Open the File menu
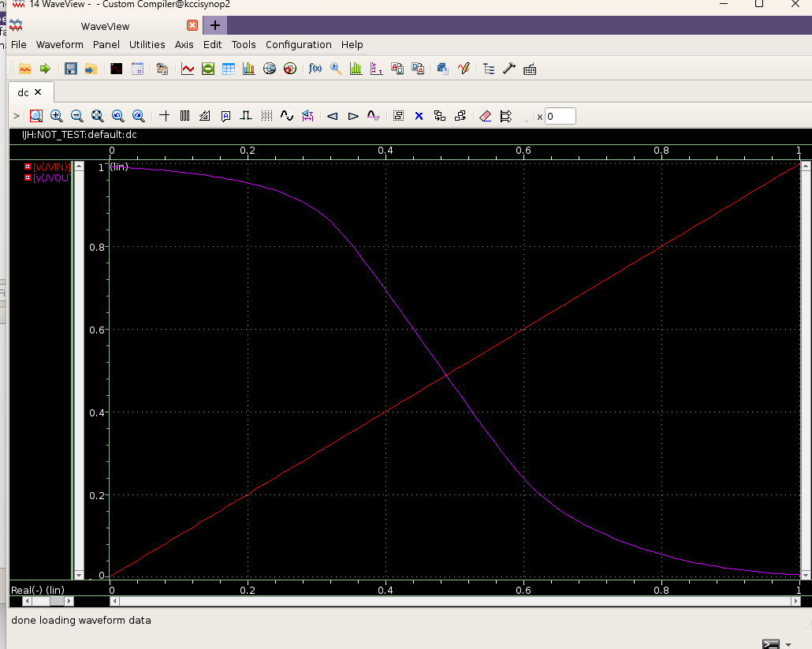 pyautogui.click(x=19, y=44)
